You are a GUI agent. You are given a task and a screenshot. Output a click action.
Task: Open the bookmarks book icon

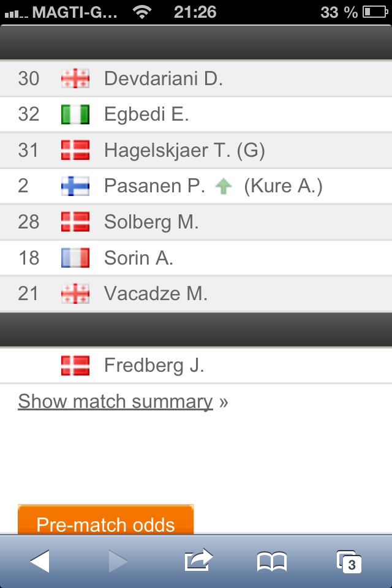tap(272, 561)
